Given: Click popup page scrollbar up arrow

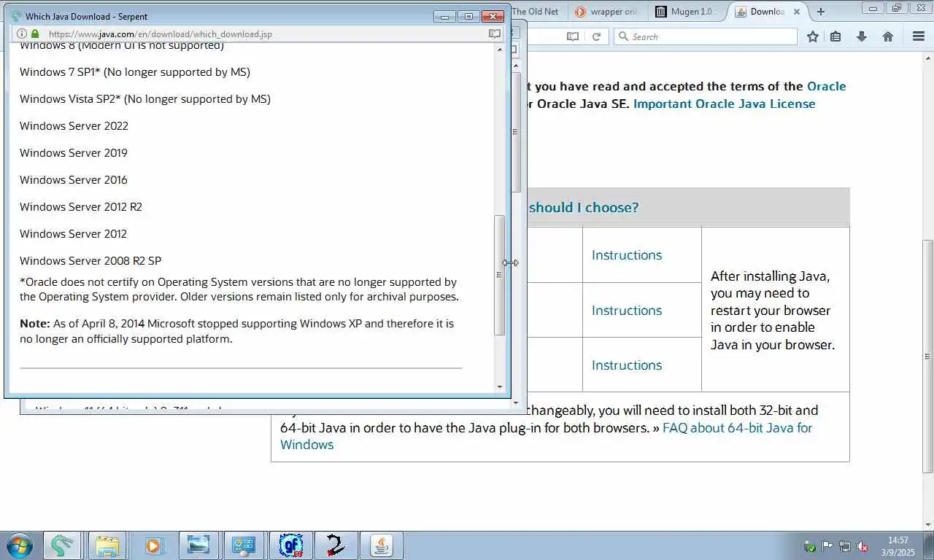Looking at the screenshot, I should [x=500, y=50].
